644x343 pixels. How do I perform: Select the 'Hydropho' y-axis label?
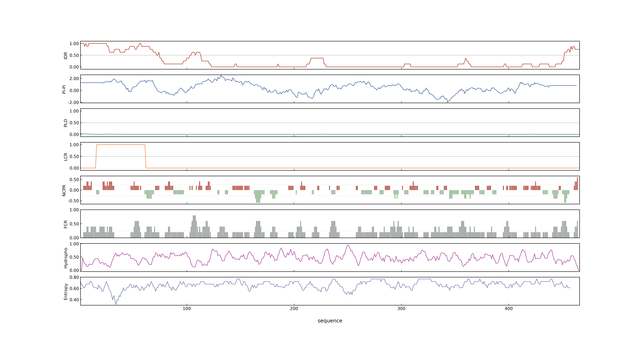pyautogui.click(x=66, y=258)
